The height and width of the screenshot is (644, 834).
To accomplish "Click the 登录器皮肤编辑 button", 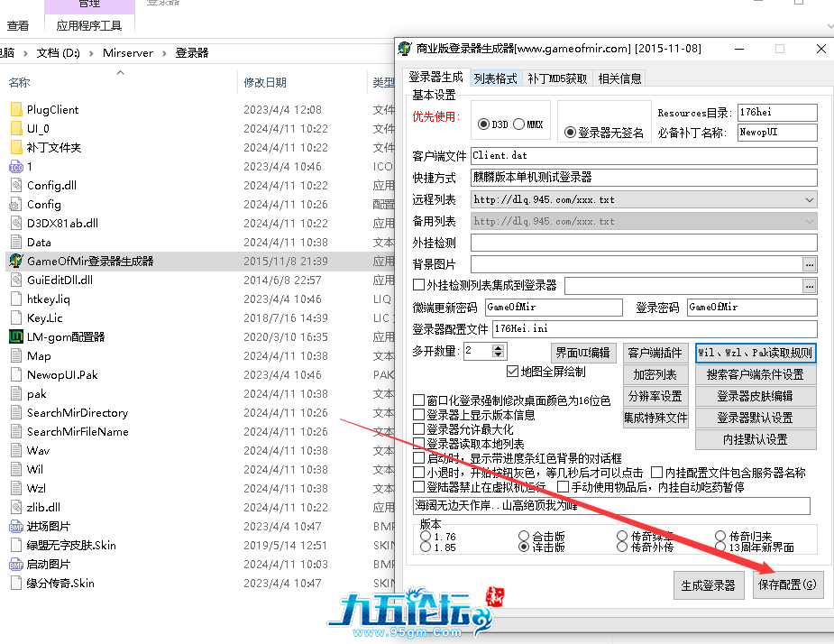I will 756,396.
